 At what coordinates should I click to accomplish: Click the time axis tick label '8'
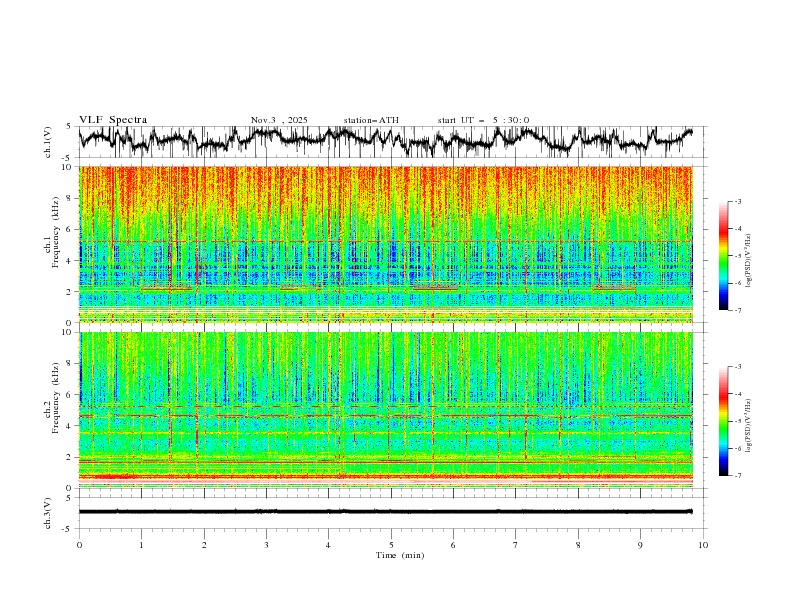click(578, 545)
